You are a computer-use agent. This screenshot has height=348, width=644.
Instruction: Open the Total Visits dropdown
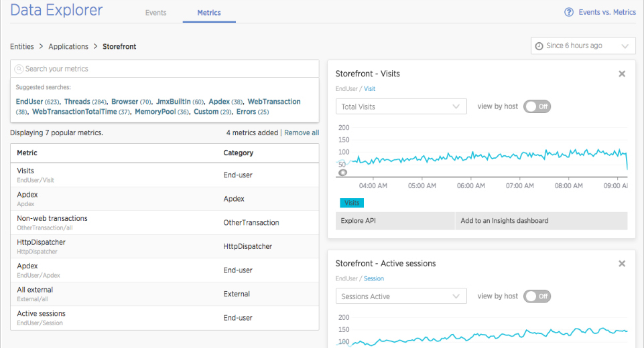(x=401, y=106)
